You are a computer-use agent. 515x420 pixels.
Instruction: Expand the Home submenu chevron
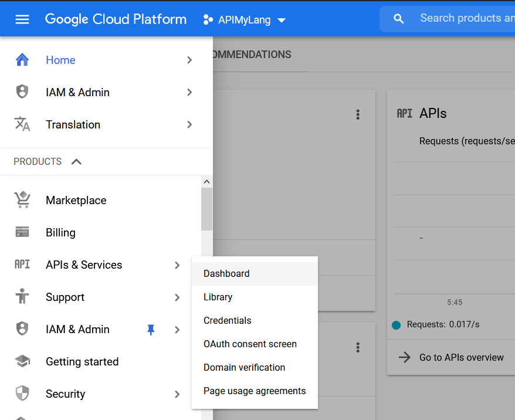pyautogui.click(x=189, y=60)
